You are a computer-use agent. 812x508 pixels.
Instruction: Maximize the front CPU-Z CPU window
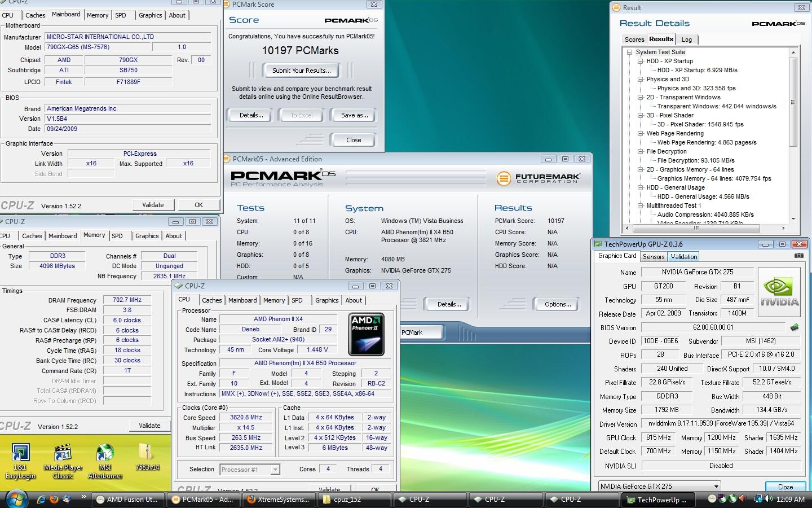(372, 286)
